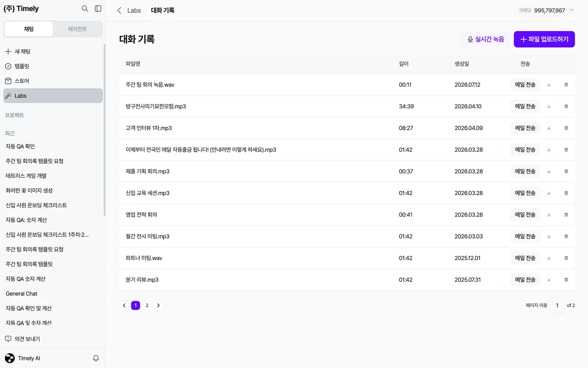The height and width of the screenshot is (368, 588).
Task: Expand the 크레딧 dropdown arrow
Action: 571,10
